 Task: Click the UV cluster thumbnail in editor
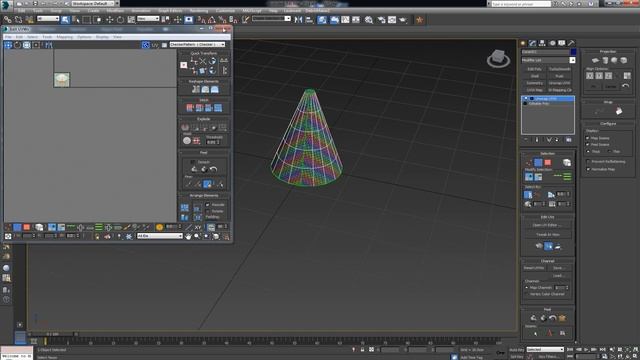[62, 80]
